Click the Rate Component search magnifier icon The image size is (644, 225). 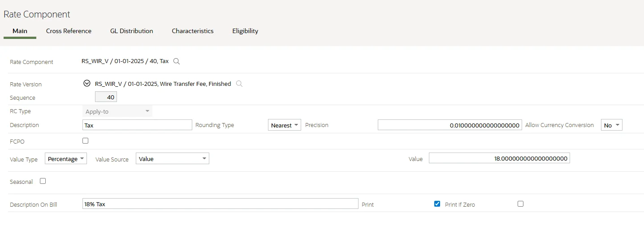click(177, 61)
